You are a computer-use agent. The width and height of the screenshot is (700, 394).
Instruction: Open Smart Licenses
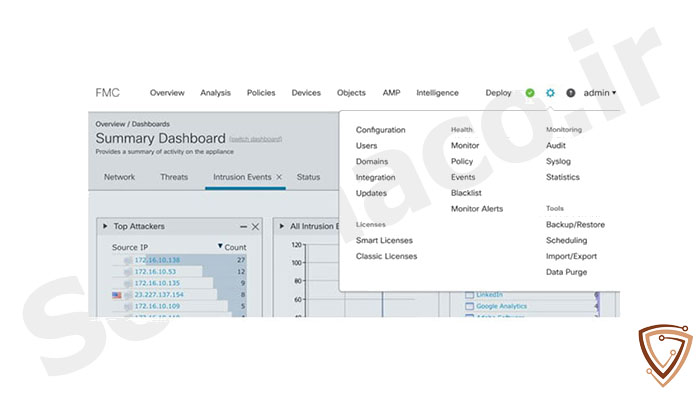point(384,241)
